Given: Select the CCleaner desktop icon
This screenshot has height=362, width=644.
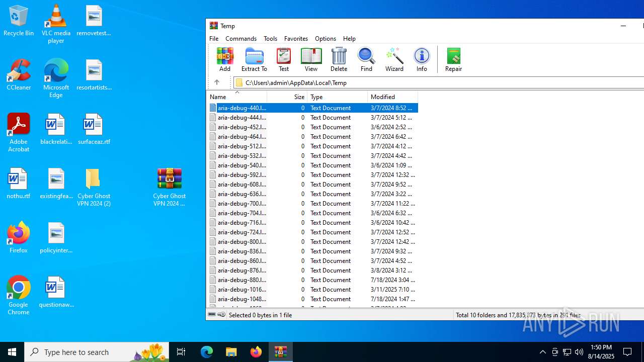Looking at the screenshot, I should pyautogui.click(x=19, y=75).
